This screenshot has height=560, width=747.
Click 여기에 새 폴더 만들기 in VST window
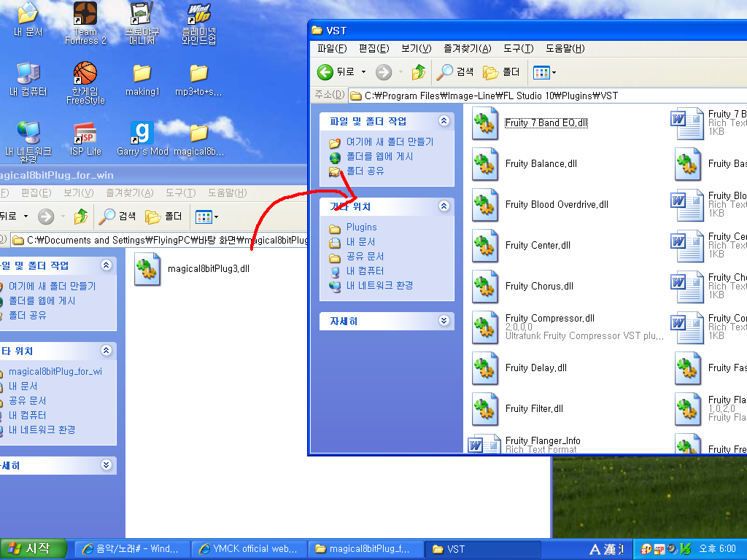coord(390,142)
